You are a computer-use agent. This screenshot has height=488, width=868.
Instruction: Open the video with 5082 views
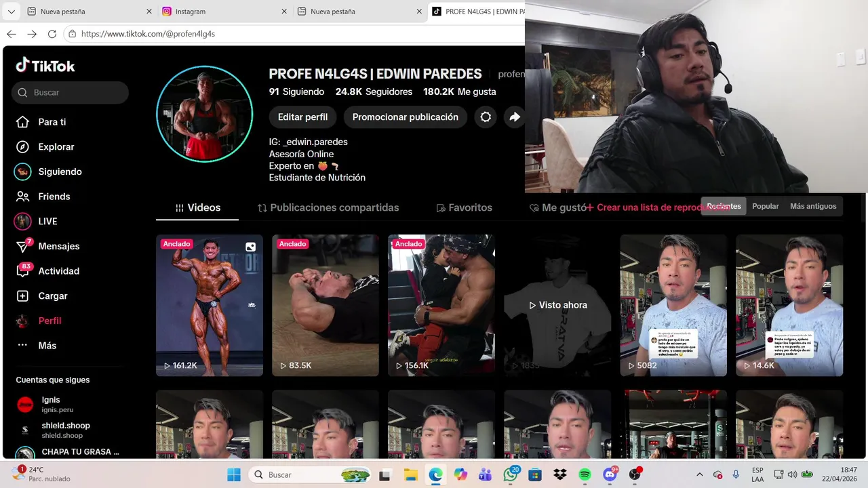click(x=673, y=305)
